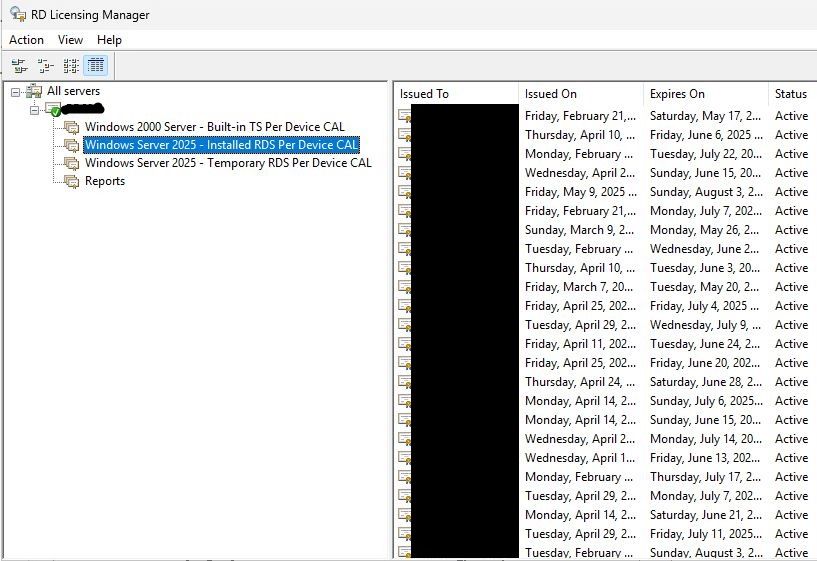817x561 pixels.
Task: Click the 'Thursday, July 17' expiry date
Action: (x=705, y=477)
